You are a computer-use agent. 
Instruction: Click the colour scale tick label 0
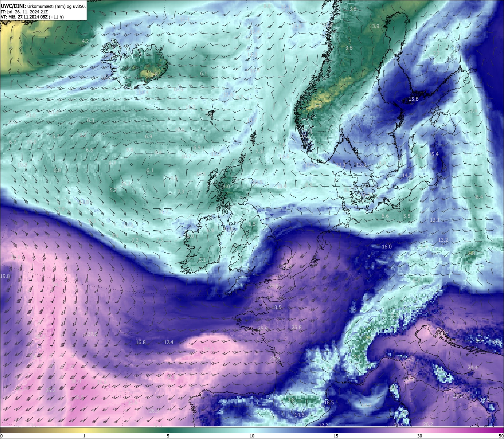pyautogui.click(x=1, y=436)
